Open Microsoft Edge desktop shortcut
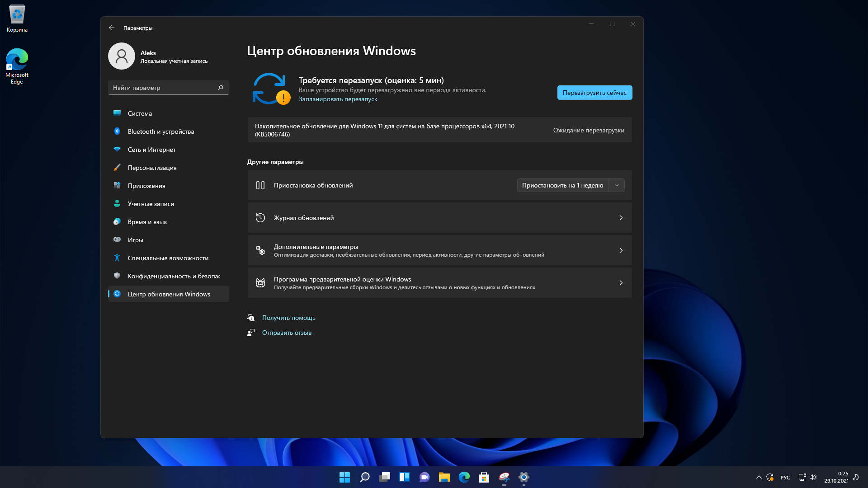This screenshot has height=488, width=868. (x=17, y=66)
